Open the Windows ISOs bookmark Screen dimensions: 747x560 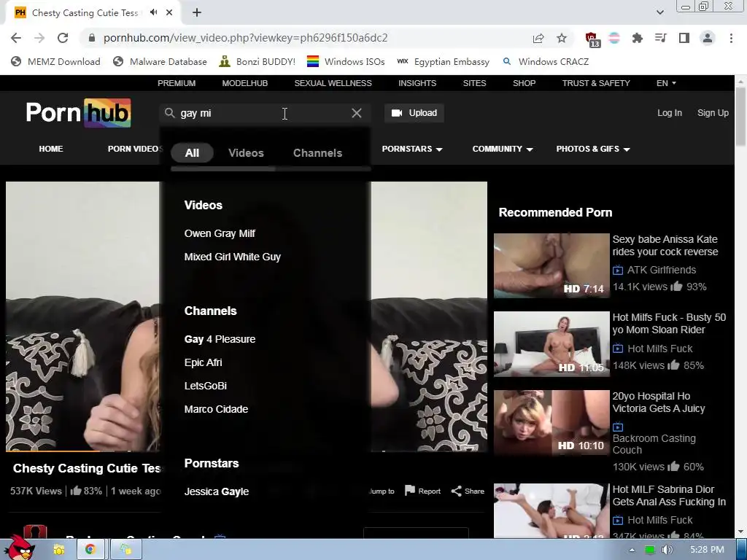pos(346,61)
